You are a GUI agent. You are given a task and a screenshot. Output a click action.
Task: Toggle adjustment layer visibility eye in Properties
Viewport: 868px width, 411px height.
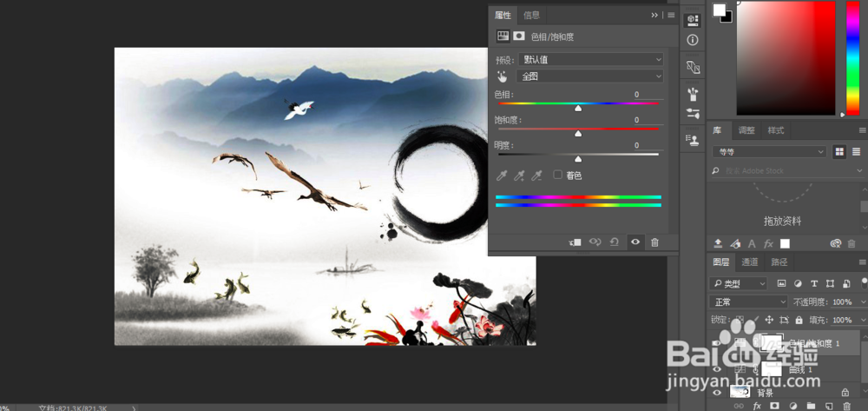tap(635, 242)
